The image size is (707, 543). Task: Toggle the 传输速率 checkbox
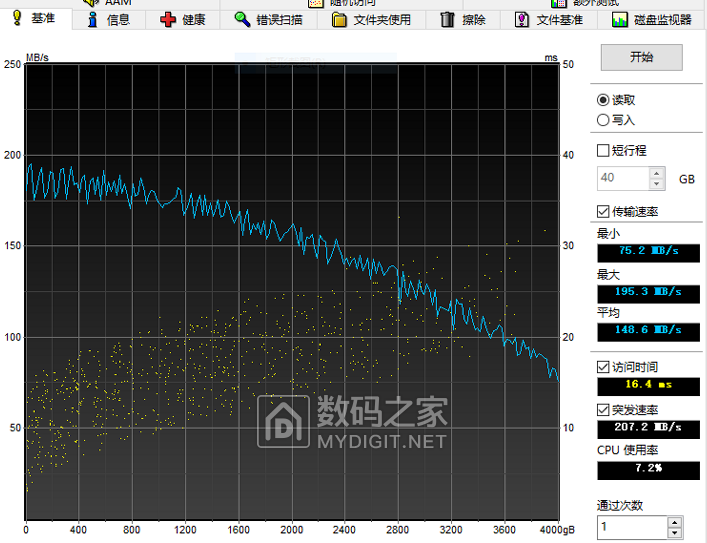(603, 211)
